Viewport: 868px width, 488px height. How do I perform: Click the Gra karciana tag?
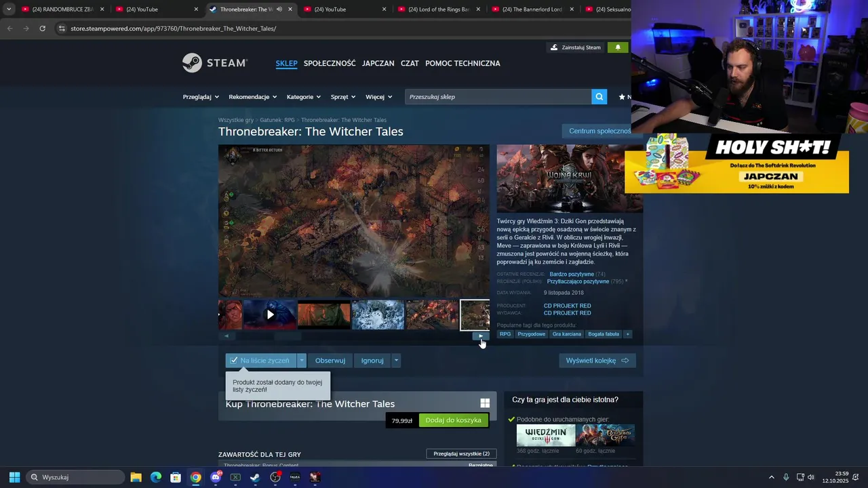tap(566, 334)
